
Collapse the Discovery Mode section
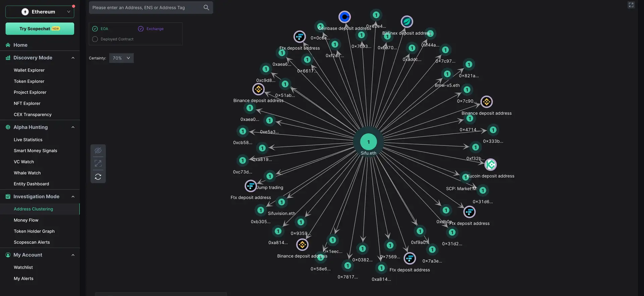point(73,58)
